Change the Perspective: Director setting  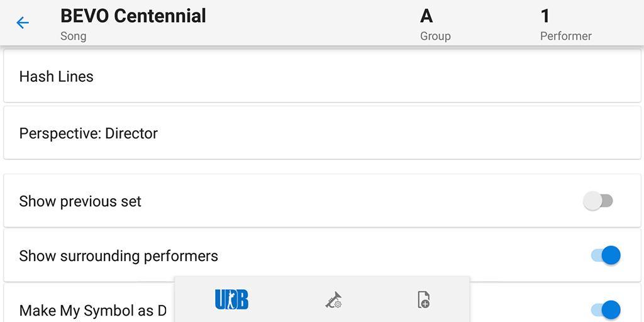pos(322,133)
